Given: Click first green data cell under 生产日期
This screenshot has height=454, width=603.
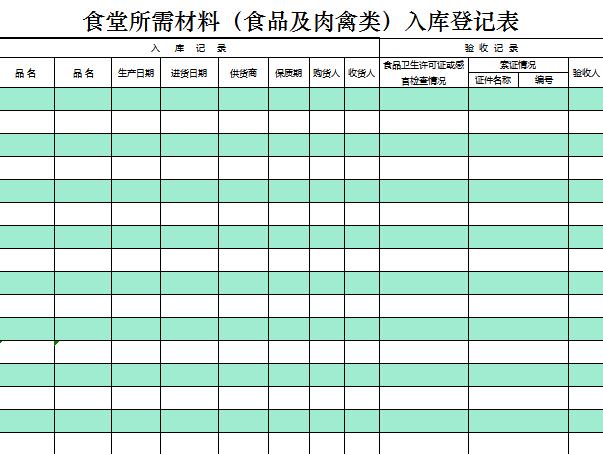Looking at the screenshot, I should [x=136, y=98].
